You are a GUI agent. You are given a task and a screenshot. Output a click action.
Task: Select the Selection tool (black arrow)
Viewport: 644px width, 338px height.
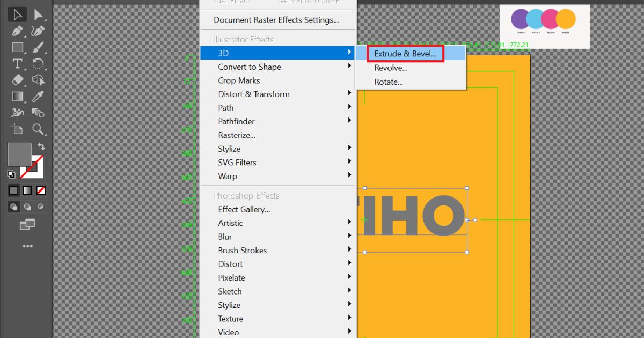coord(17,14)
